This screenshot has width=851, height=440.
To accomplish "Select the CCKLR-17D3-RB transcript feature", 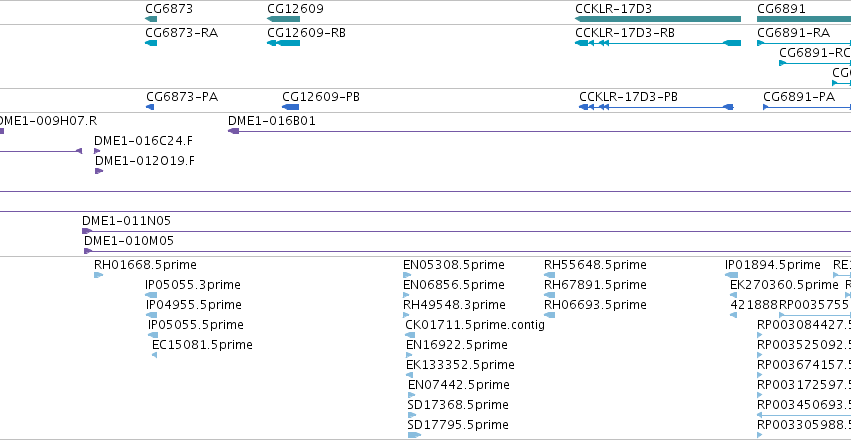I will click(658, 43).
